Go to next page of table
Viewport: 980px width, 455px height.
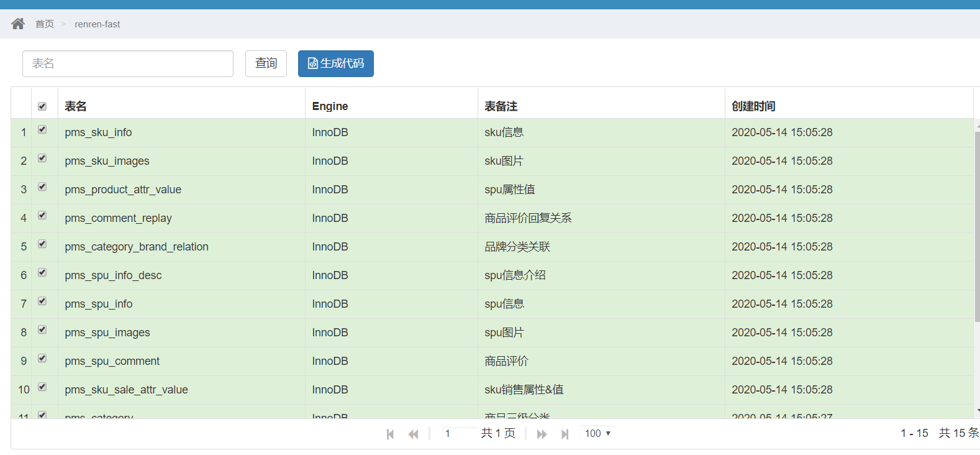[x=542, y=434]
